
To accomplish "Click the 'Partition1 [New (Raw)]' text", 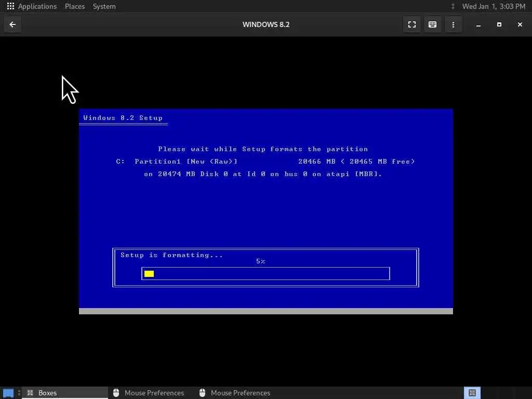I will [186, 162].
